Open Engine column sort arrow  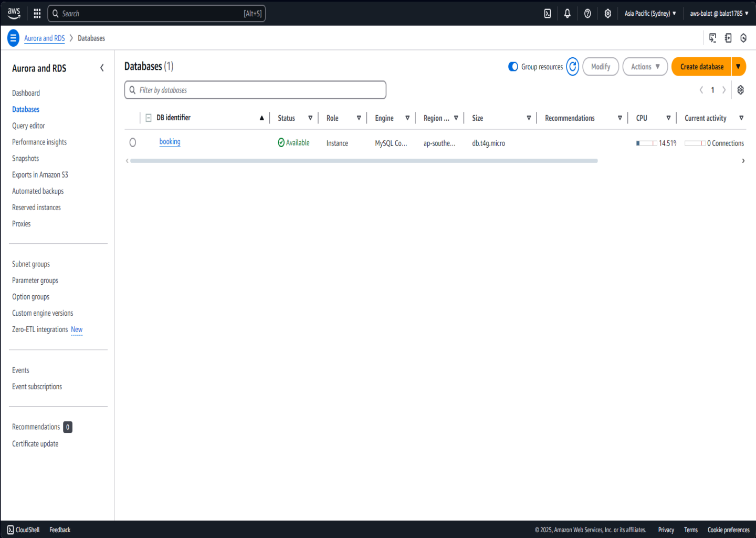click(x=407, y=118)
